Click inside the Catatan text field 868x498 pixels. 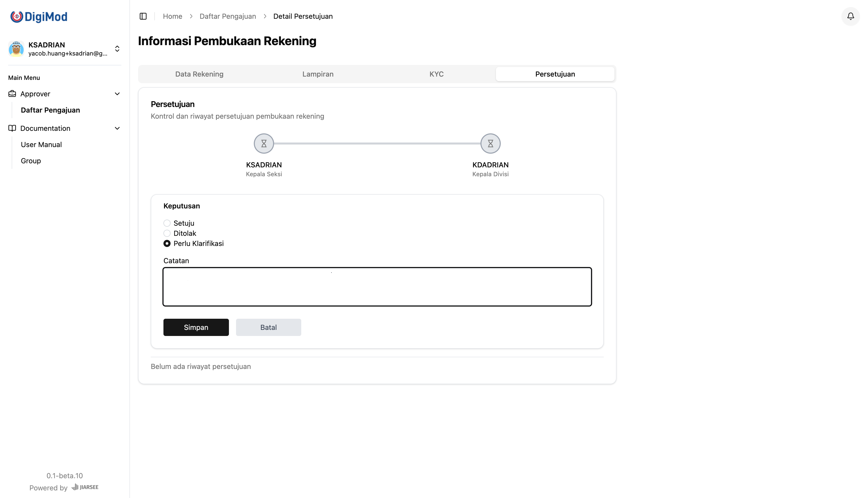pyautogui.click(x=376, y=287)
